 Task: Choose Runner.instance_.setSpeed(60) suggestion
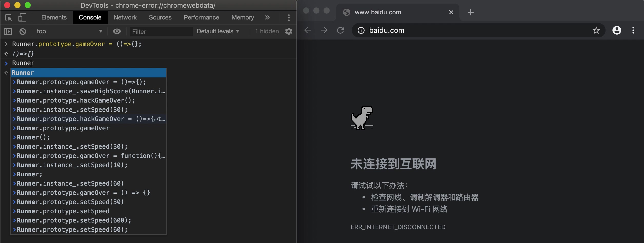(88, 184)
